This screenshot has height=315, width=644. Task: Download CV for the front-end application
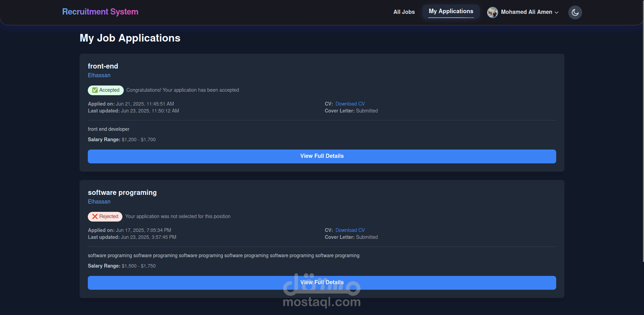tap(350, 104)
